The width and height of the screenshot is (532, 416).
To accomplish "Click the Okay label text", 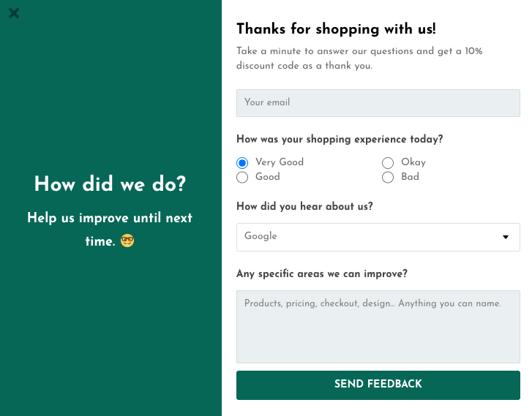I will [413, 162].
